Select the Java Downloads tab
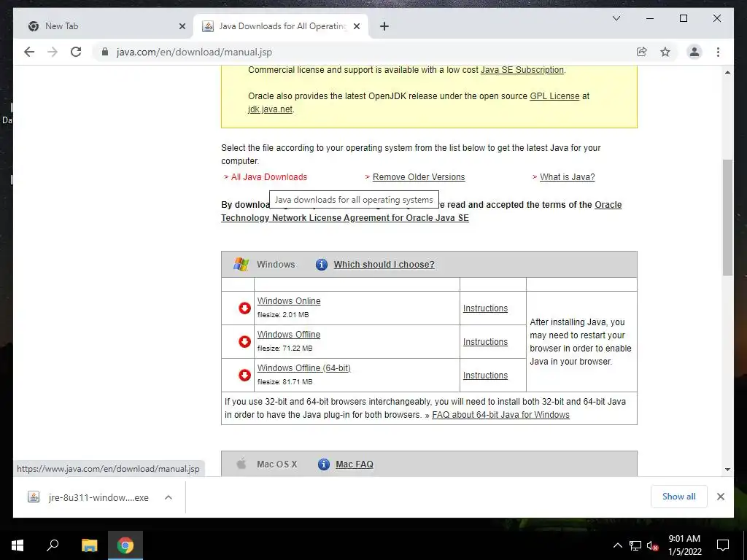 click(281, 26)
